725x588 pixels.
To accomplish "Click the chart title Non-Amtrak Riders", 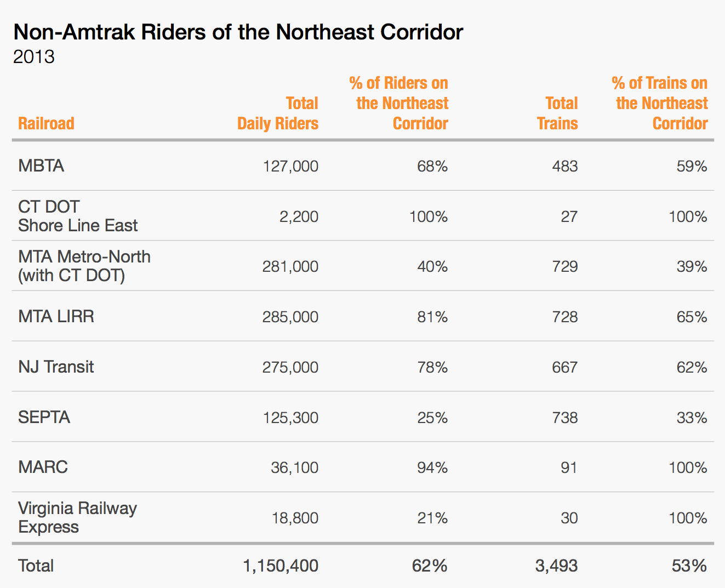I will pos(238,32).
